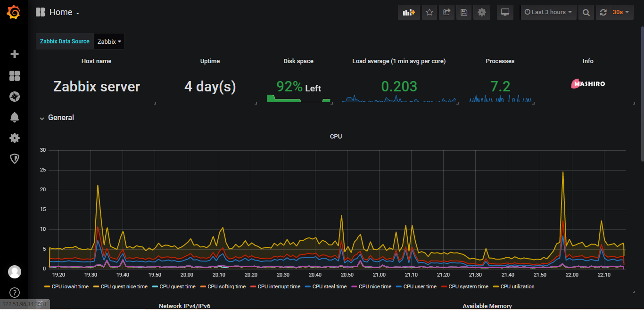
Task: Open the 30s refresh interval dropdown
Action: pos(621,12)
